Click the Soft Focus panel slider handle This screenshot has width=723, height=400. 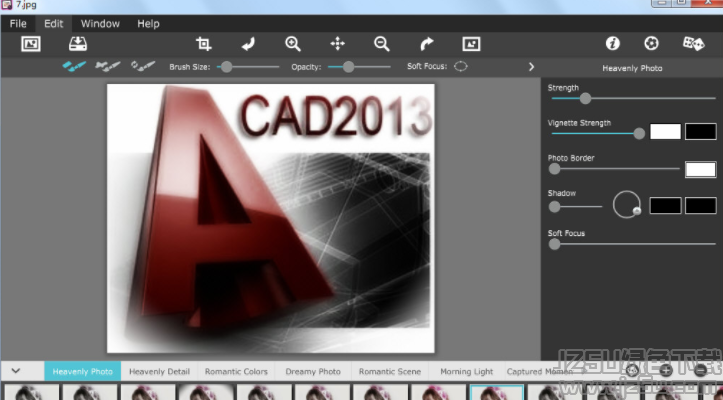coord(554,244)
